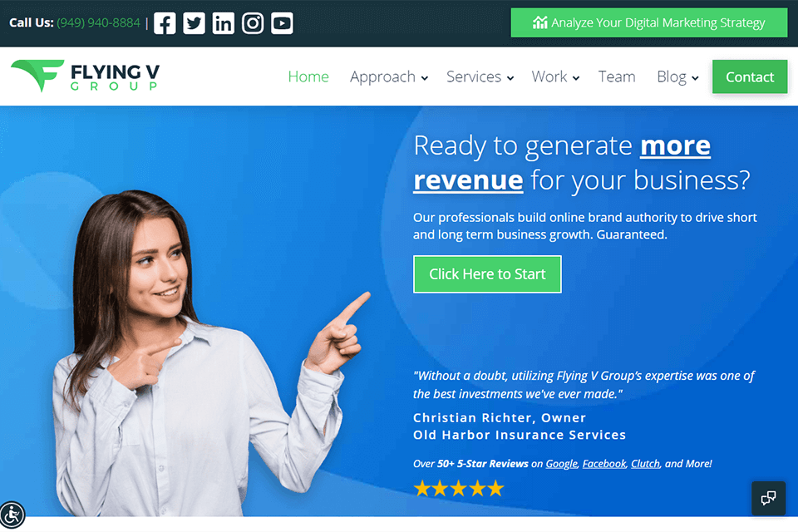Open the Facebook social icon

point(165,23)
